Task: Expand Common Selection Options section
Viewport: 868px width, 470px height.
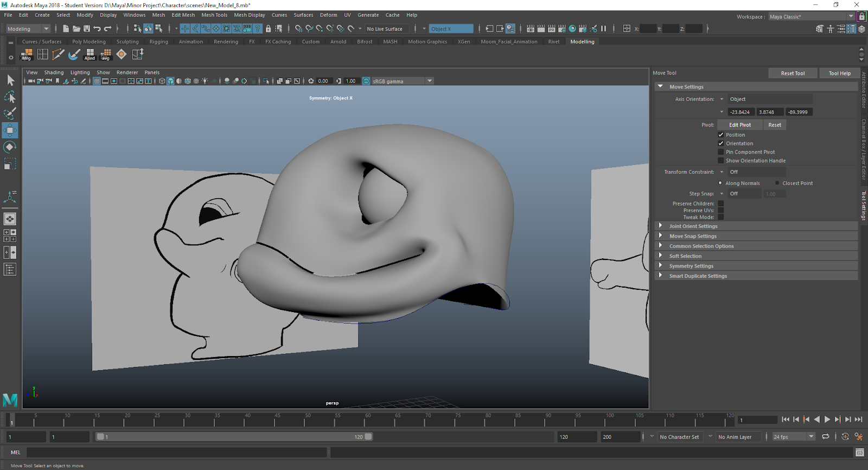Action: coord(756,246)
